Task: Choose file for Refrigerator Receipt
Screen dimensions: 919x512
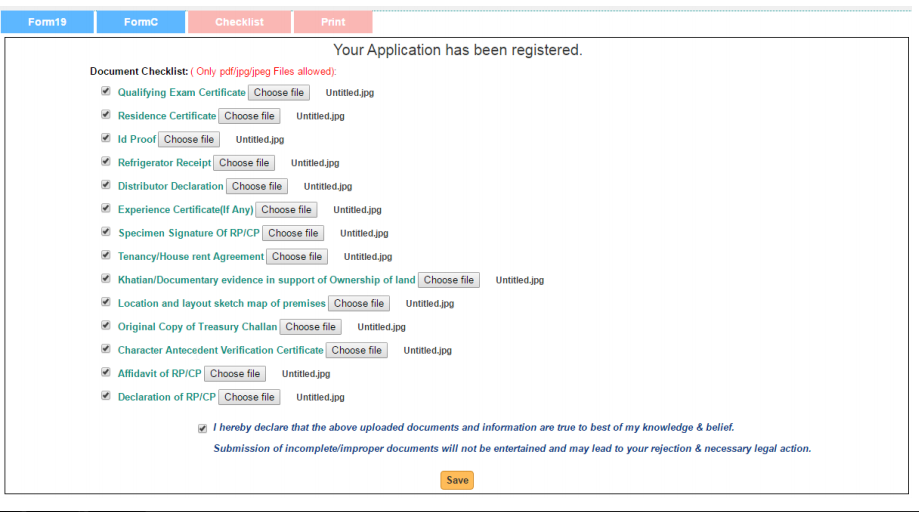Action: [244, 163]
